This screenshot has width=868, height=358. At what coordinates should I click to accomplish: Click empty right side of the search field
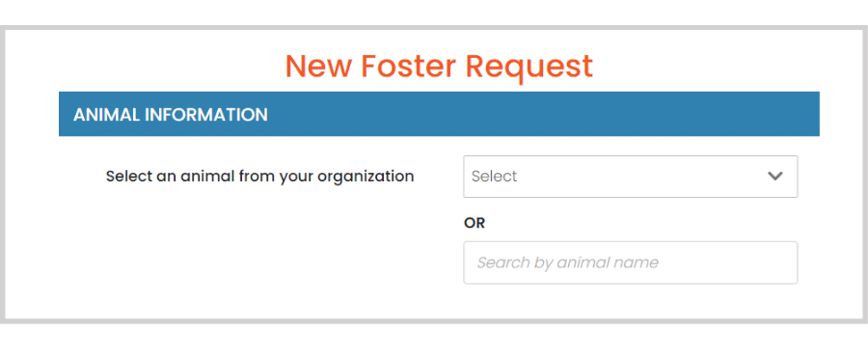731,262
